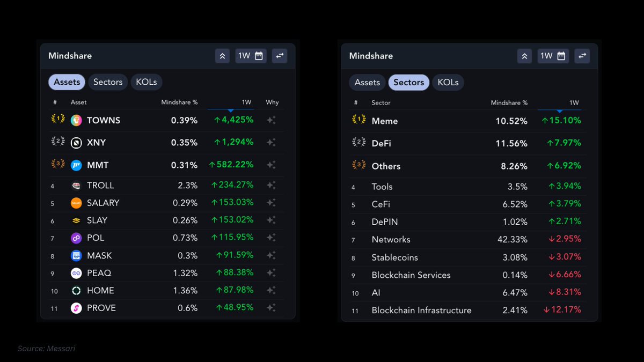644x362 pixels.
Task: Click the Mindshare % header in Assets table
Action: tap(179, 102)
